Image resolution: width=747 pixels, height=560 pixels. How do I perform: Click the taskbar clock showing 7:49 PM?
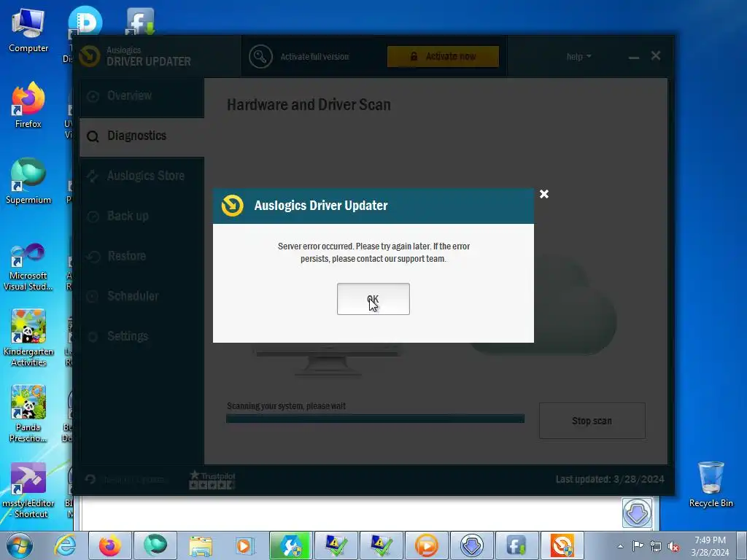[x=710, y=545]
